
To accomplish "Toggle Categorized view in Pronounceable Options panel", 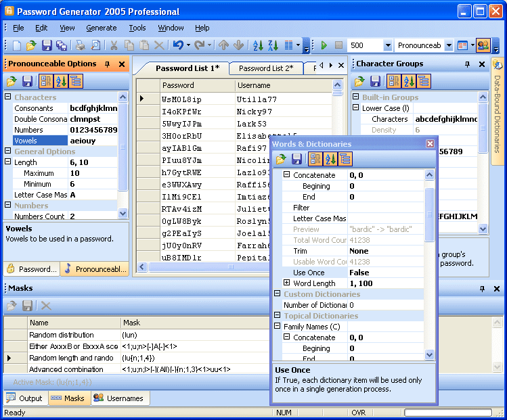I will 46,81.
